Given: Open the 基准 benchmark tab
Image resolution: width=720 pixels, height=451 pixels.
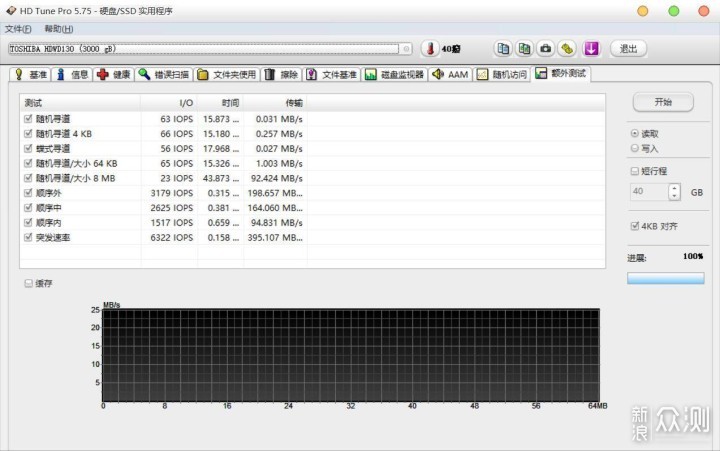Looking at the screenshot, I should tap(30, 74).
